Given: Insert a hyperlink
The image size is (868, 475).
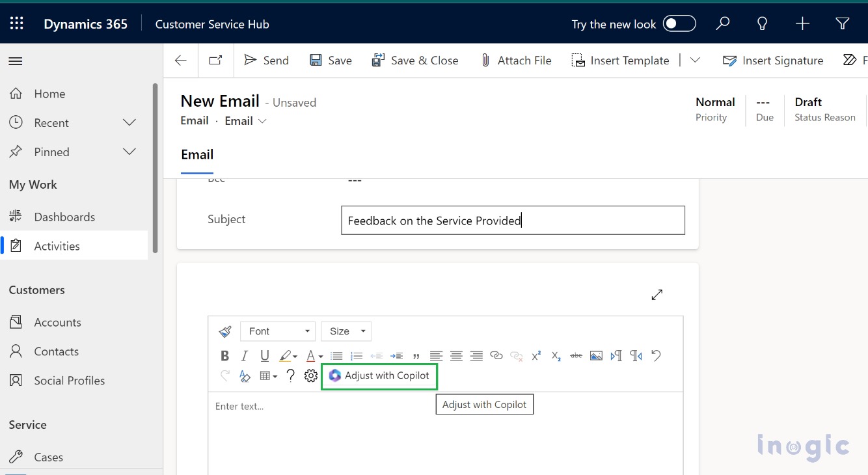Looking at the screenshot, I should [496, 356].
